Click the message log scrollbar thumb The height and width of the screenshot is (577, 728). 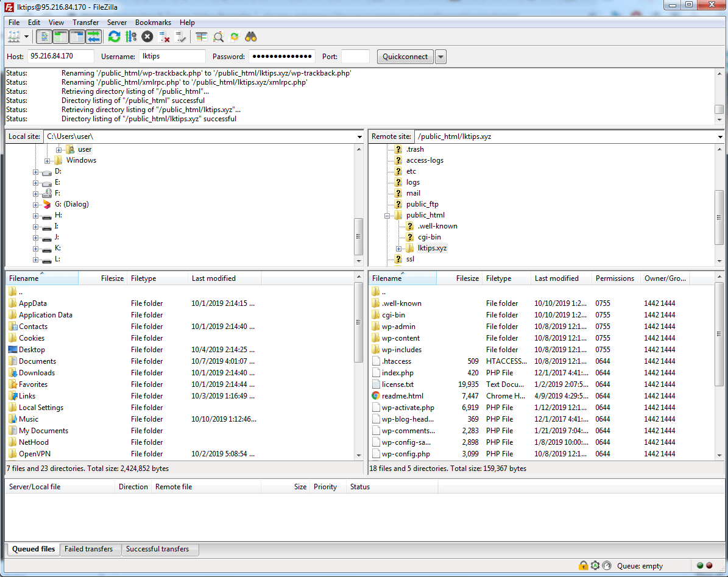(719, 109)
